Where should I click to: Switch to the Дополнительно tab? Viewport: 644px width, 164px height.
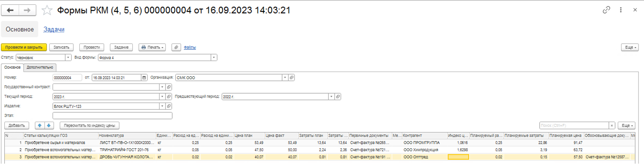(x=40, y=67)
